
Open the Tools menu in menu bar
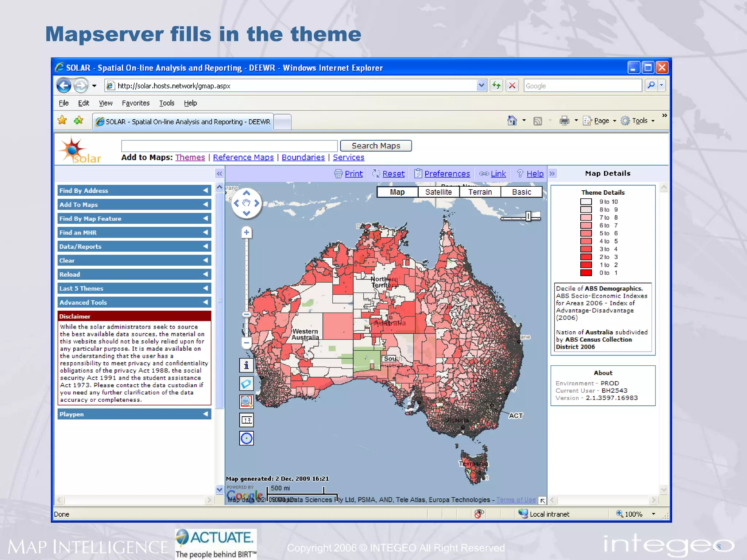click(x=167, y=103)
